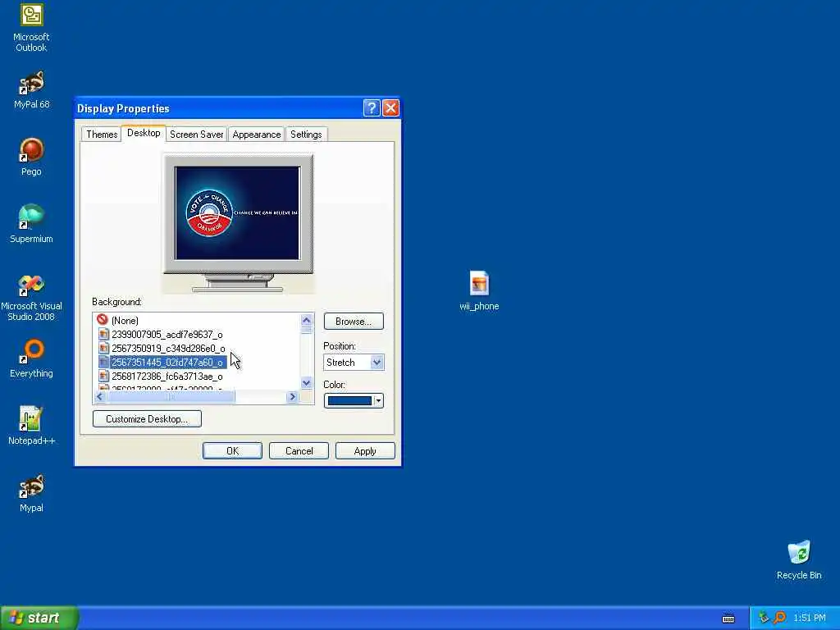840x630 pixels.
Task: Click the horizontal scrollbar thumb
Action: coord(171,397)
